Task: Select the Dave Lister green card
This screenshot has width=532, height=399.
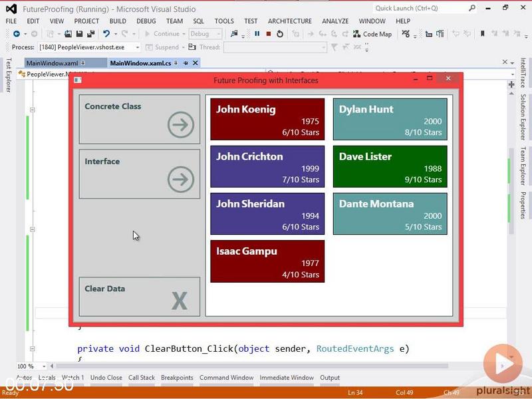Action: tap(390, 167)
